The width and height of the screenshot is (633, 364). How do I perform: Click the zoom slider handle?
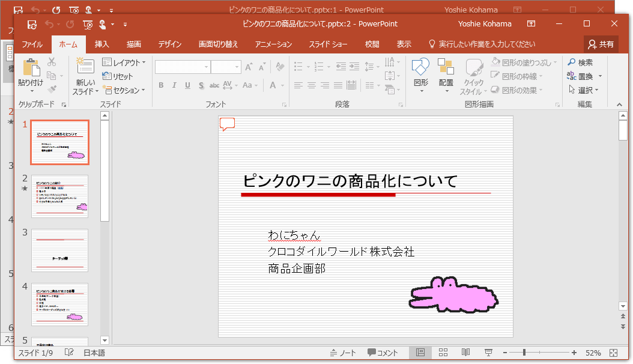(524, 353)
